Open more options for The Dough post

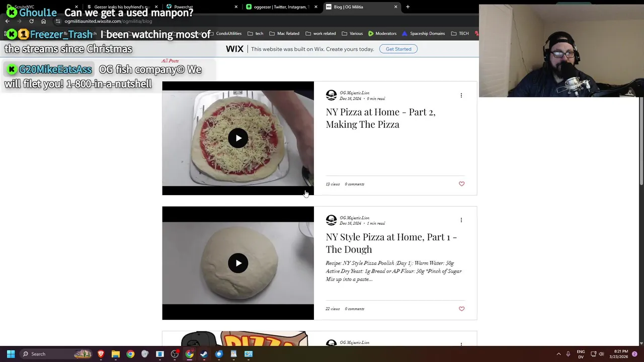[x=461, y=220]
